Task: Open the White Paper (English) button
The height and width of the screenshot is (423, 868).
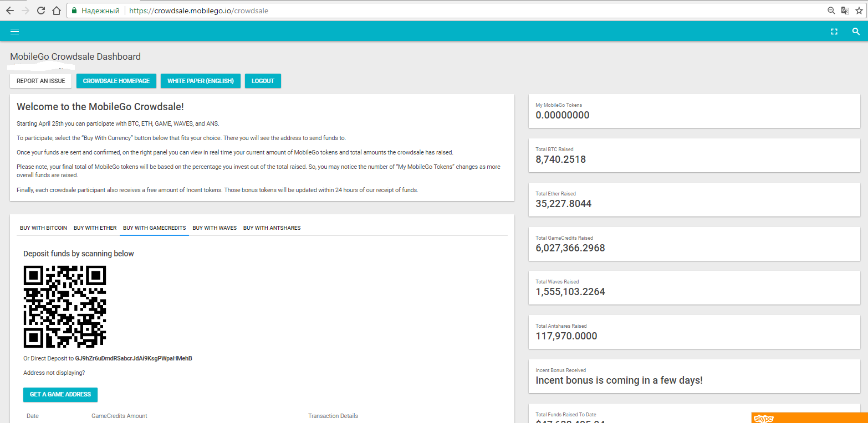Action: pos(201,81)
